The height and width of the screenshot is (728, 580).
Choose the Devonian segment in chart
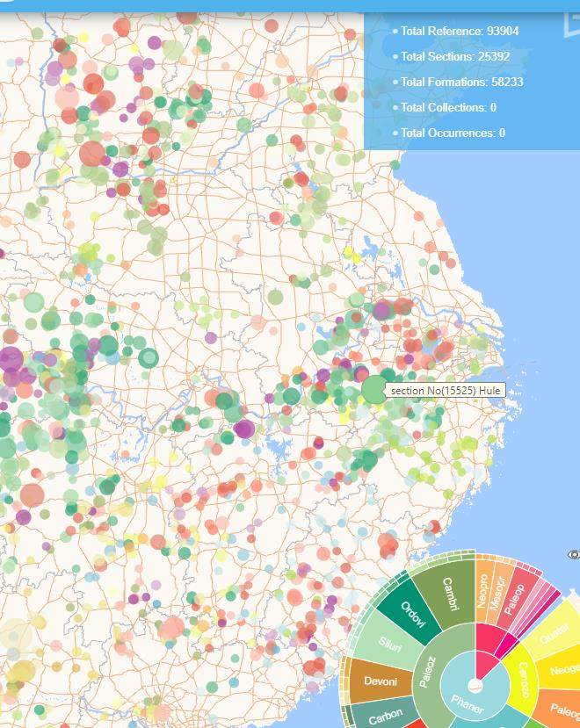[x=380, y=681]
